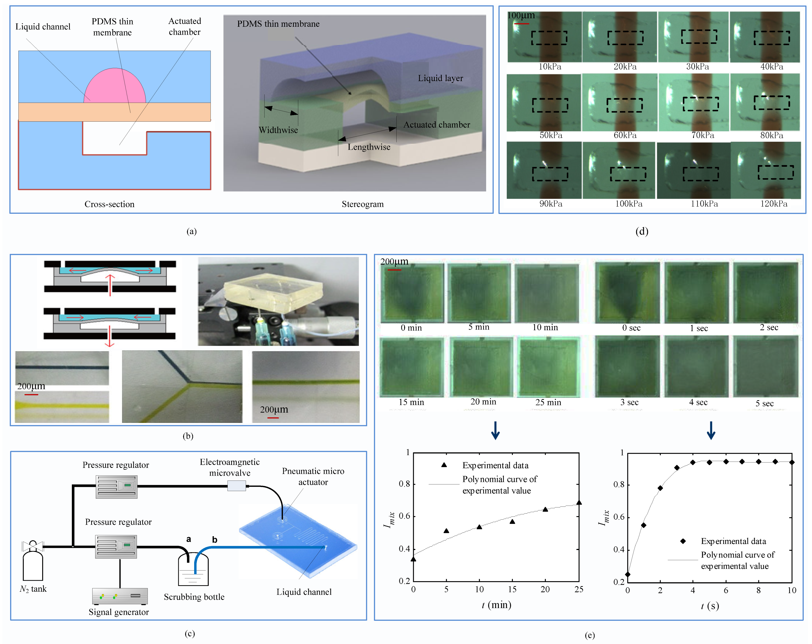Click the lower Pressure regulator device
This screenshot has height=644, width=812.
pyautogui.click(x=116, y=547)
